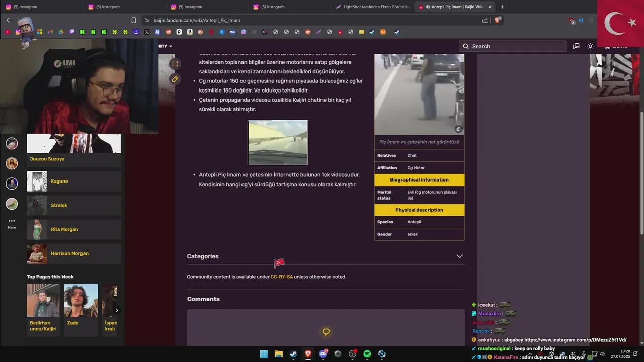Expand the Categories section chevron

click(x=459, y=256)
